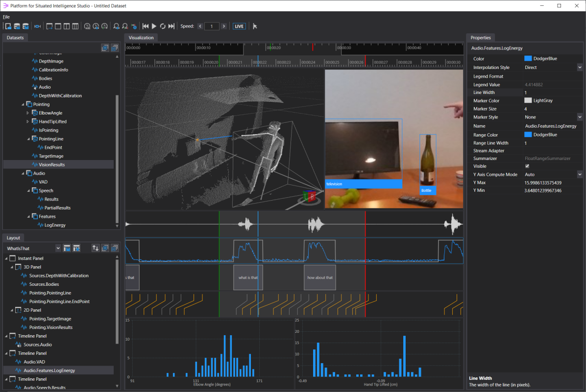Toggle LIVE mode button
The height and width of the screenshot is (392, 586).
coord(239,26)
